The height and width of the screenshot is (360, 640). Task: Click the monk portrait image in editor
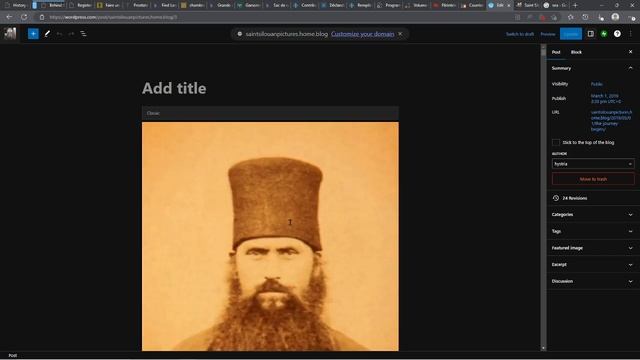click(x=270, y=236)
